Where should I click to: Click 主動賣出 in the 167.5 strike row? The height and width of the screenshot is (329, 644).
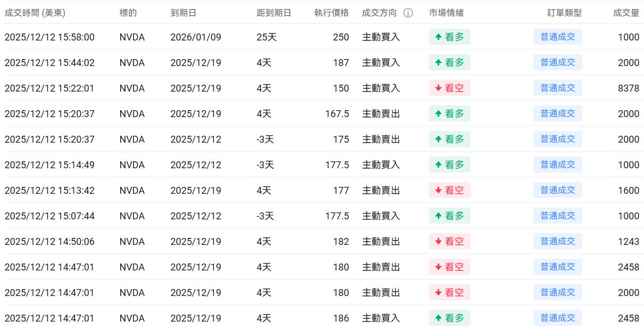click(x=381, y=114)
